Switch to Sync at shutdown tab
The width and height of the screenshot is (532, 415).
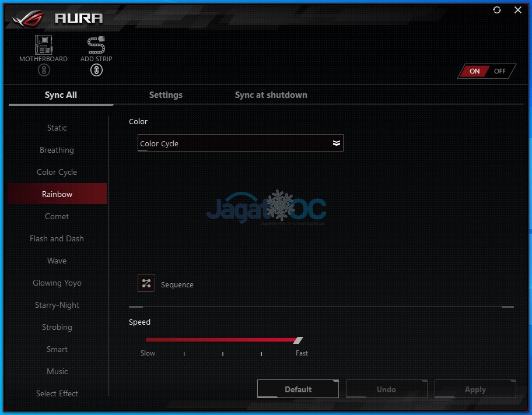tap(271, 95)
